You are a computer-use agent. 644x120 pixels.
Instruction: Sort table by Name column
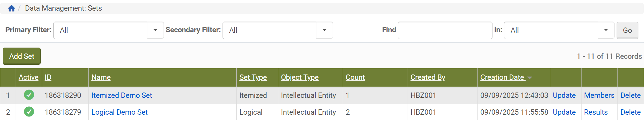(101, 77)
